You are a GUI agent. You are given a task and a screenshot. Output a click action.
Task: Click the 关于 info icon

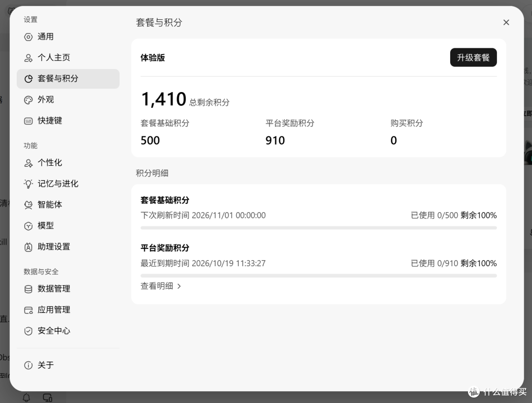coord(29,365)
